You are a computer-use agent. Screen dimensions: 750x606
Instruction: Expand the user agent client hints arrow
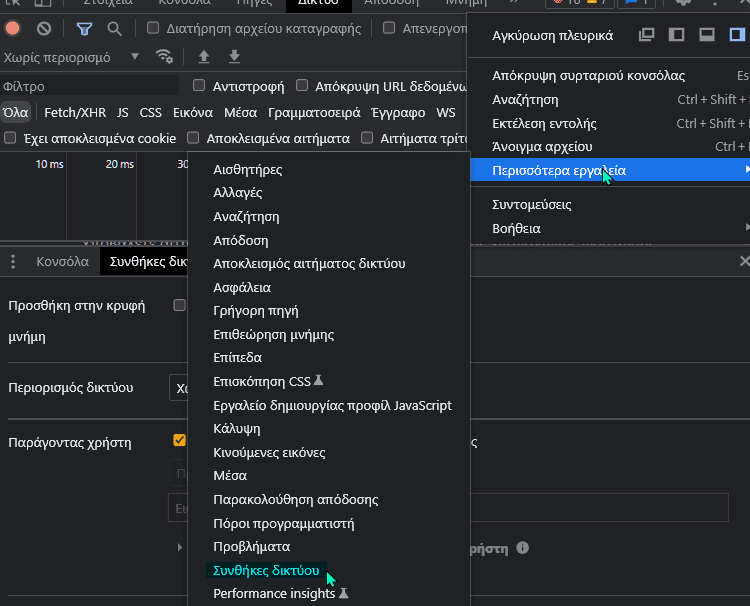pos(180,547)
